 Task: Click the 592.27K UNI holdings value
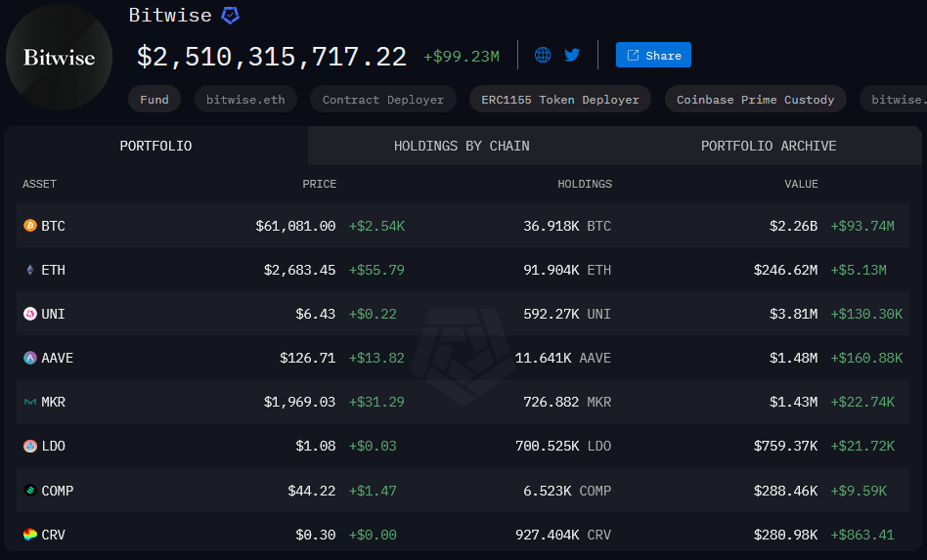tap(567, 314)
